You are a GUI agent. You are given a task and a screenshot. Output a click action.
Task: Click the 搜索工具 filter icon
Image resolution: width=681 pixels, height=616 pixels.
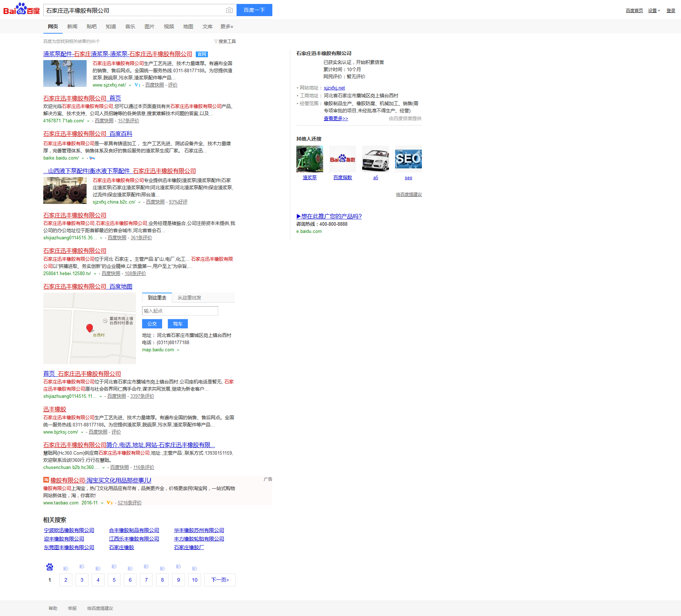(216, 41)
